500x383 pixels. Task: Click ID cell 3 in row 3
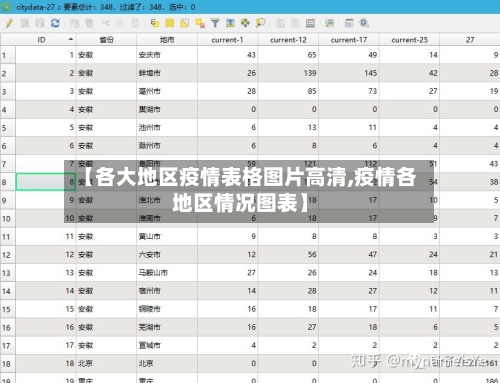[46, 91]
